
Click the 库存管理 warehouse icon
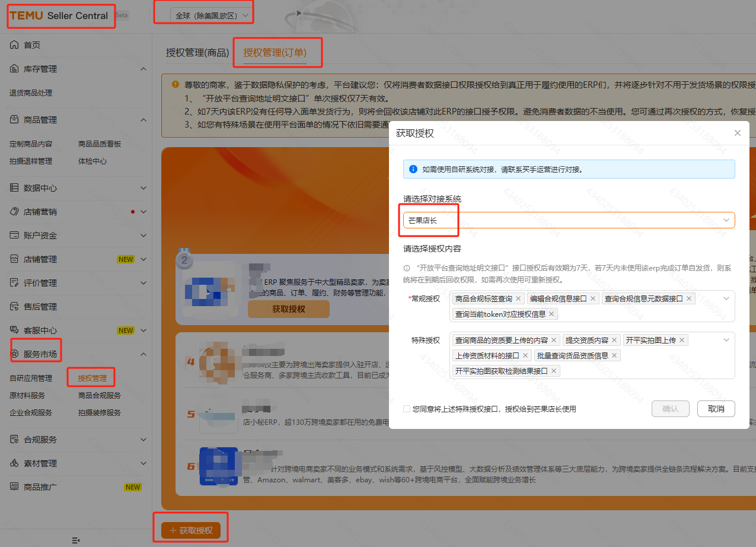click(x=14, y=69)
